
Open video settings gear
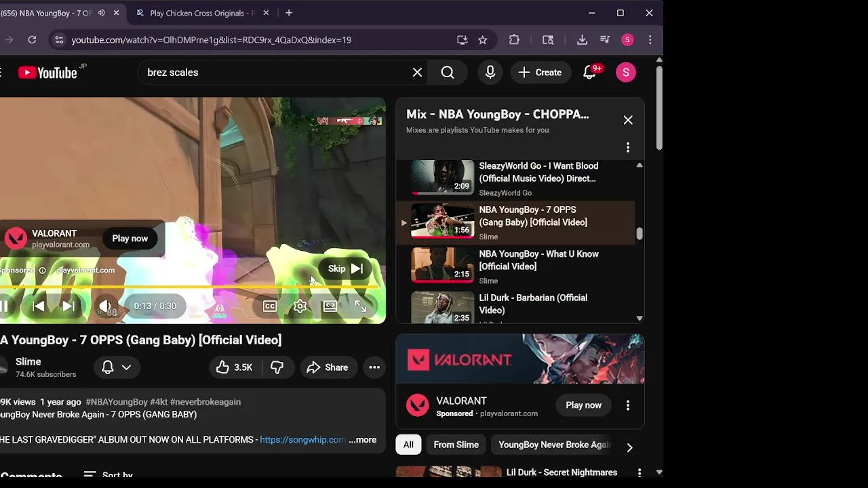(300, 306)
